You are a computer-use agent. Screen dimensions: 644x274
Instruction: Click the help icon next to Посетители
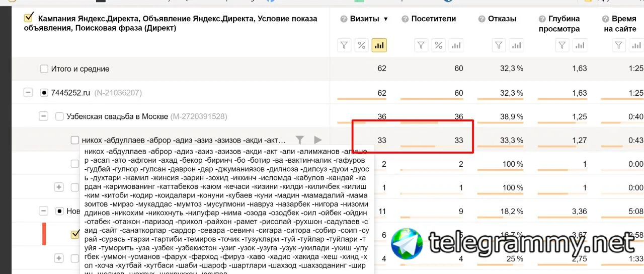(405, 19)
